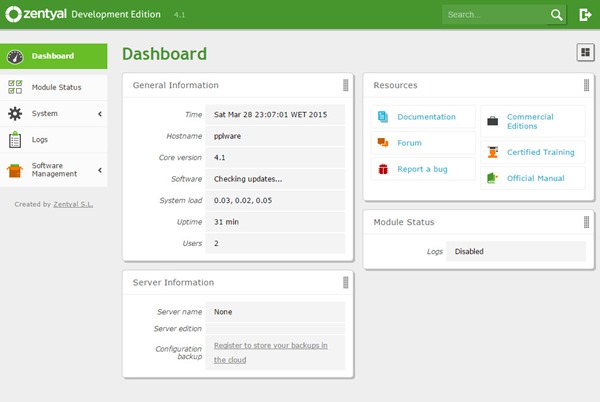Click the Logs clipboard icon

[x=15, y=140]
